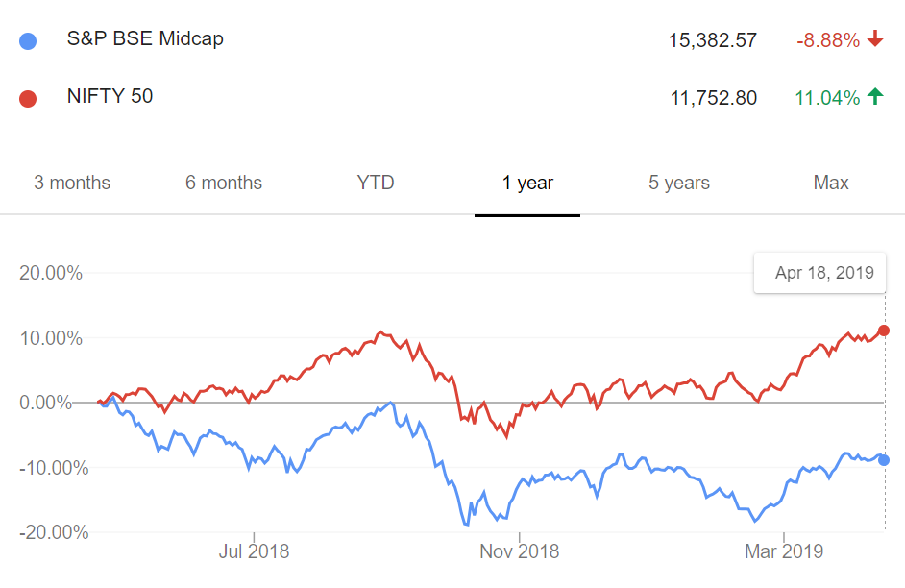This screenshot has width=905, height=588.
Task: Click the red endpoint marker on the chart
Action: (x=884, y=331)
